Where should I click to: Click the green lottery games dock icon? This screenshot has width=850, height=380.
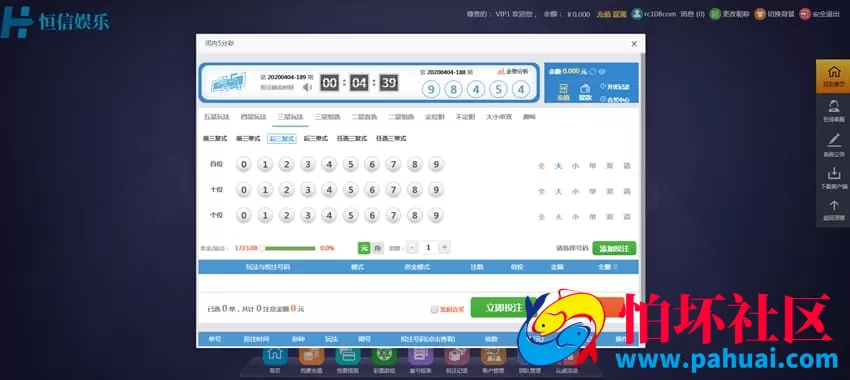[384, 355]
